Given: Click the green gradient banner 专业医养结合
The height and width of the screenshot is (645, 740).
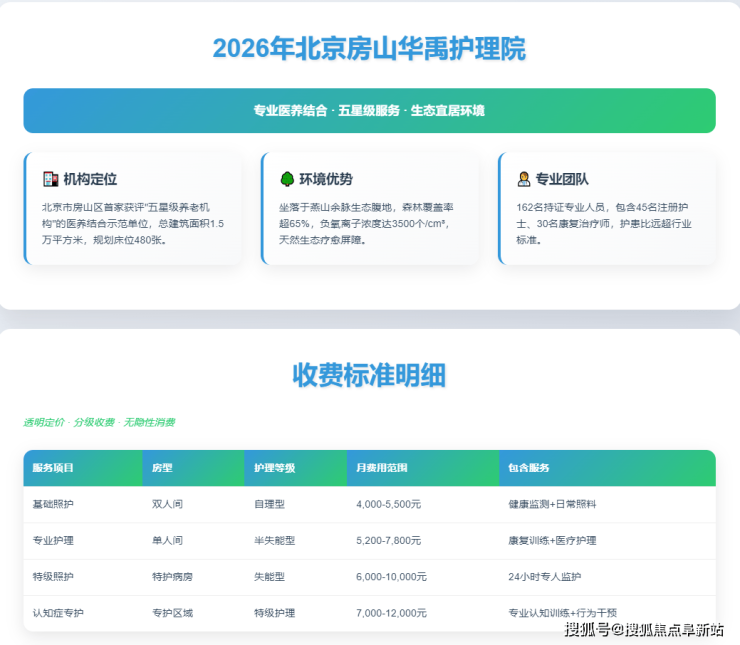Looking at the screenshot, I should tap(369, 110).
